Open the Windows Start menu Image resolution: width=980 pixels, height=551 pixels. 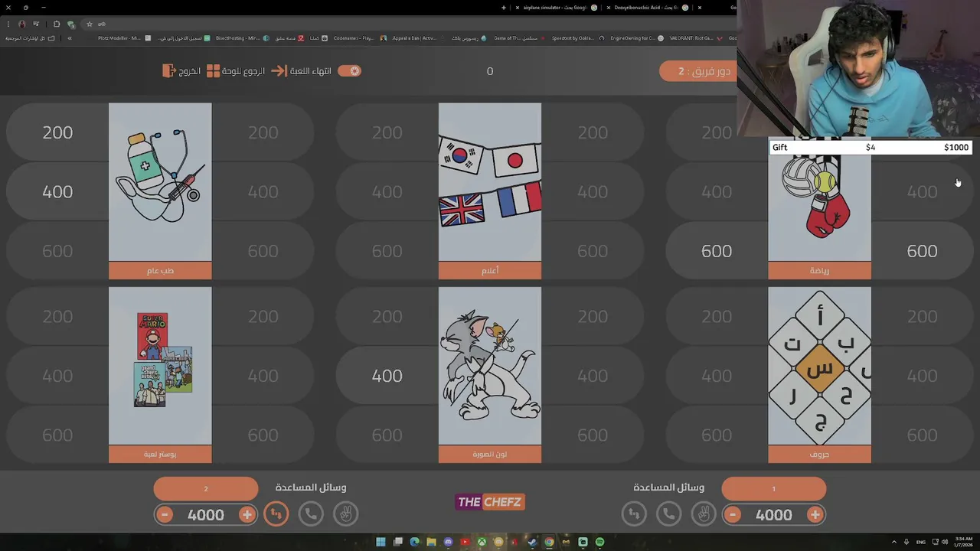381,542
